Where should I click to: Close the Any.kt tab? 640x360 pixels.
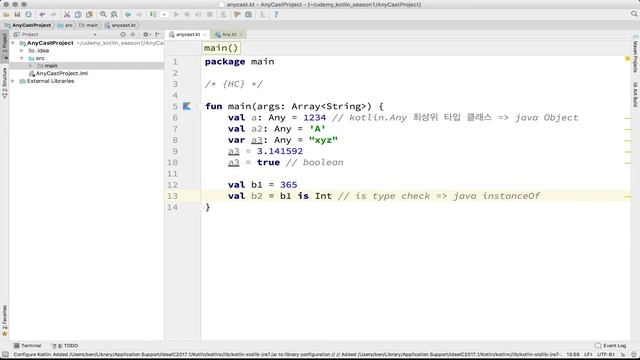[241, 35]
